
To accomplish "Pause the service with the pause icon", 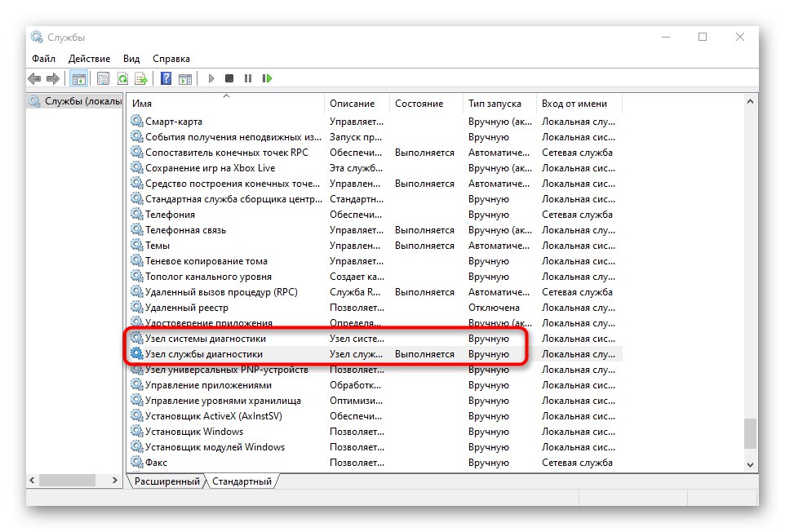I will click(x=248, y=78).
